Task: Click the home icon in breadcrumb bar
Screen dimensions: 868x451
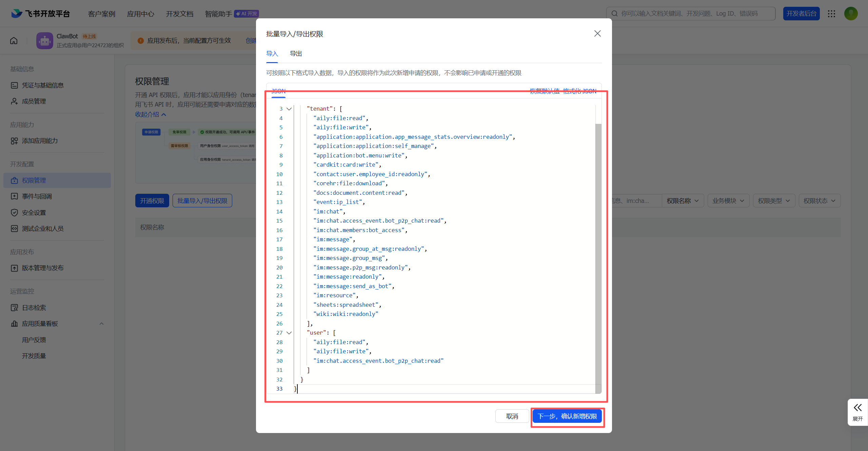Action: pyautogui.click(x=14, y=41)
